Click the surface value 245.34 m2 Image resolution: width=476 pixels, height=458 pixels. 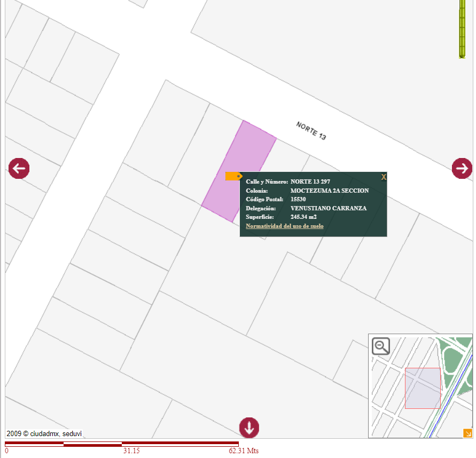coord(303,217)
